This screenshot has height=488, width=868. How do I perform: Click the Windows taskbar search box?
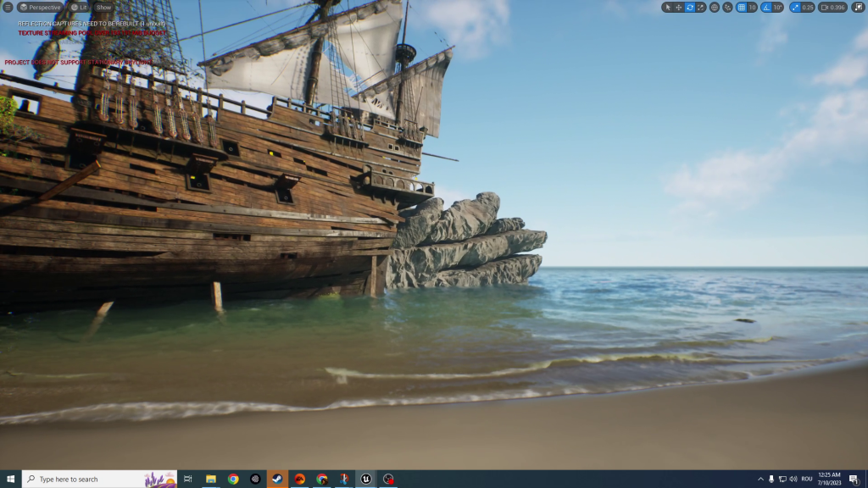[99, 479]
